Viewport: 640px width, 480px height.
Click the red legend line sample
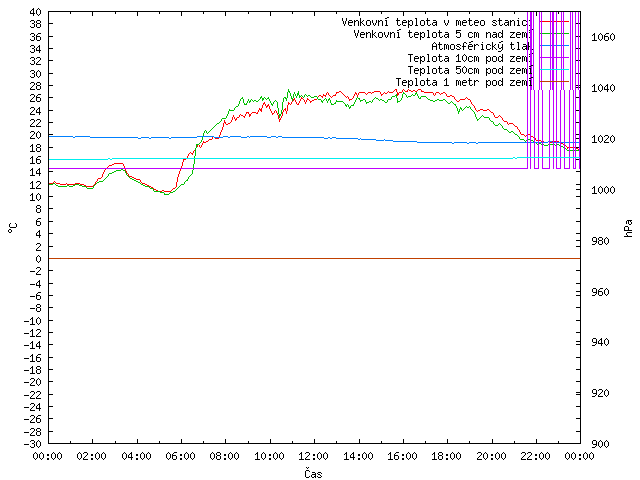tap(554, 21)
